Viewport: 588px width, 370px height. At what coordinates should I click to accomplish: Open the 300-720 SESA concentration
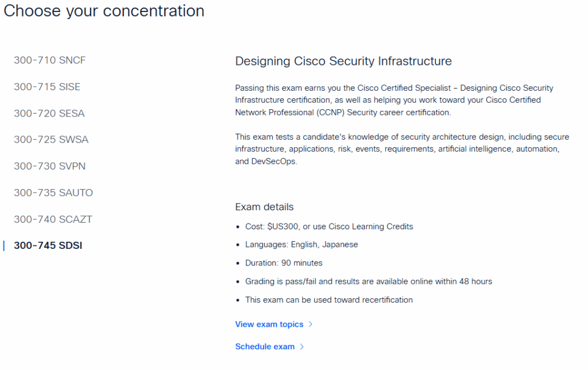pyautogui.click(x=49, y=113)
